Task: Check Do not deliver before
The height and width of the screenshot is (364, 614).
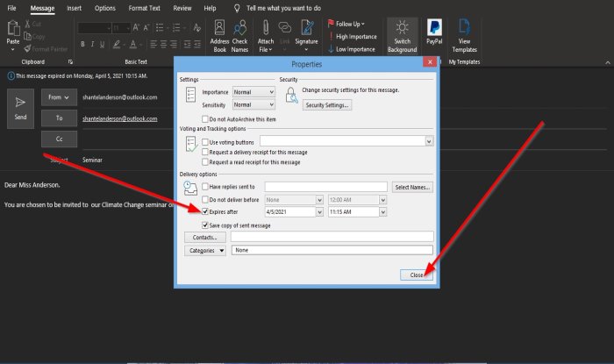Action: coord(204,200)
